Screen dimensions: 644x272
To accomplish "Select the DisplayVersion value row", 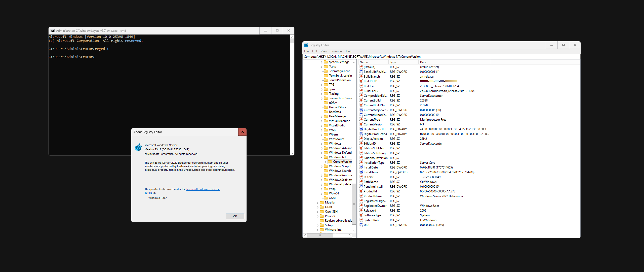I will tap(425, 139).
